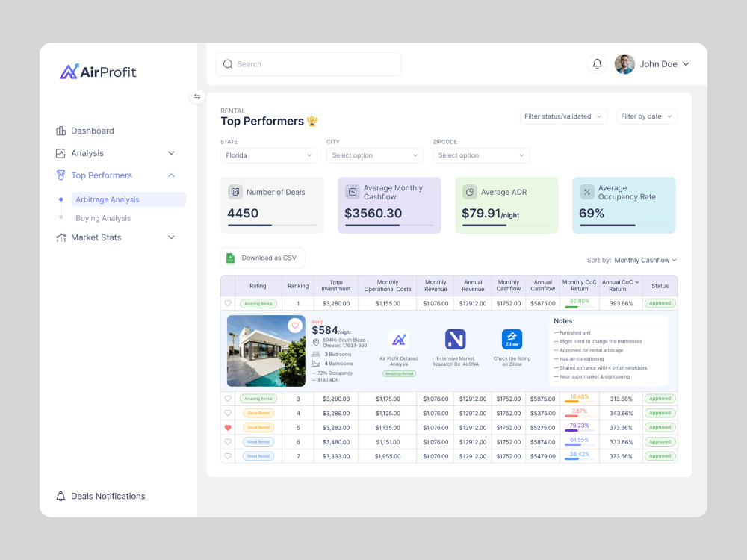Favorite the rank 3 row heart
This screenshot has height=560, width=747.
pyautogui.click(x=228, y=399)
